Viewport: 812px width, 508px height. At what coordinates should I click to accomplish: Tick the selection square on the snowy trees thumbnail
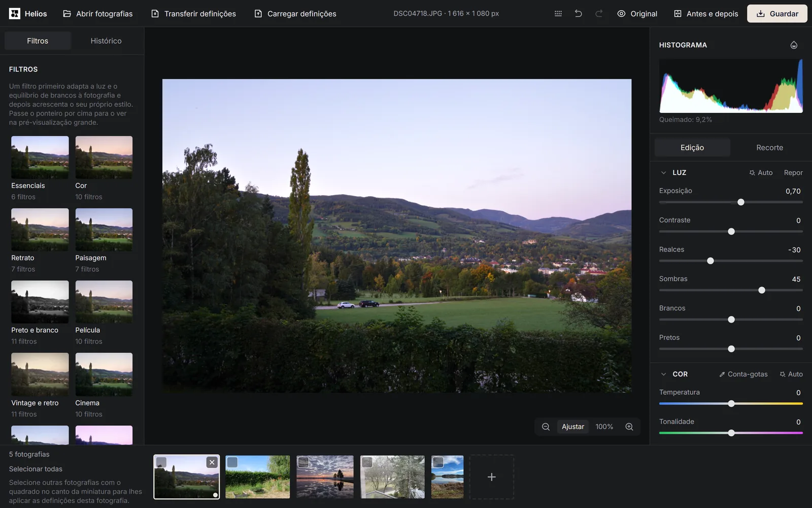click(x=367, y=462)
